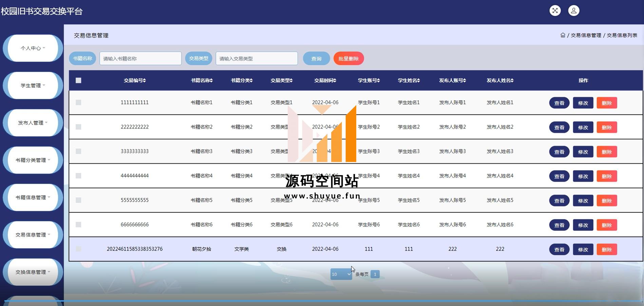The height and width of the screenshot is (306, 644).
Task: Expand 个人中心 sidebar menu
Action: (33, 48)
